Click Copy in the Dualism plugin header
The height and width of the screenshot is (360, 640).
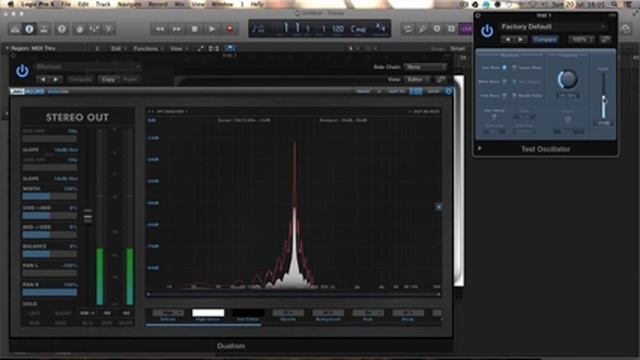pyautogui.click(x=108, y=79)
